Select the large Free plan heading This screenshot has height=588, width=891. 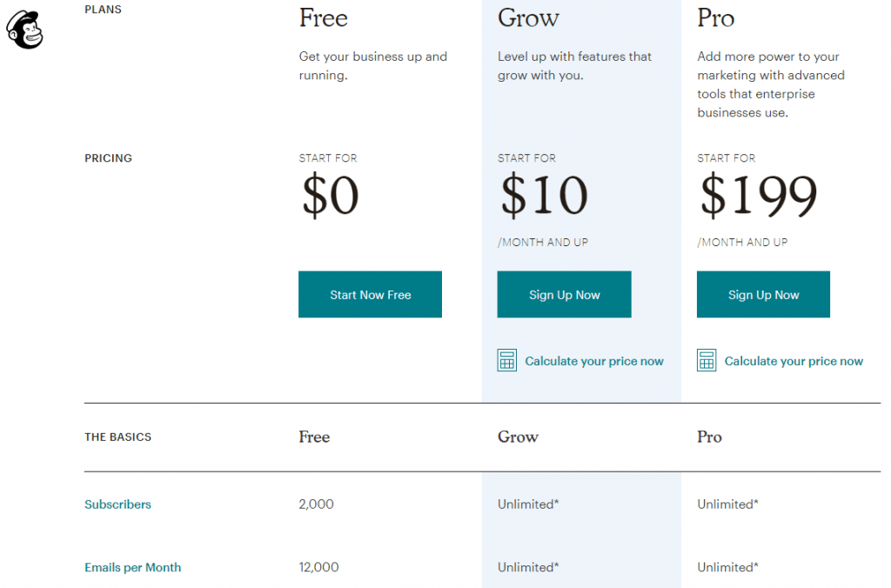(x=324, y=17)
